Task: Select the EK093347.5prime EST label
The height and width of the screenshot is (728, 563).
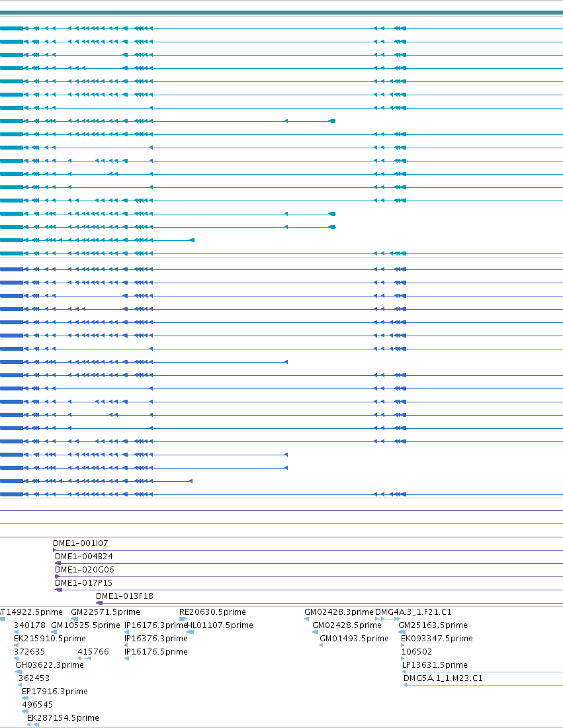Action: (x=437, y=639)
